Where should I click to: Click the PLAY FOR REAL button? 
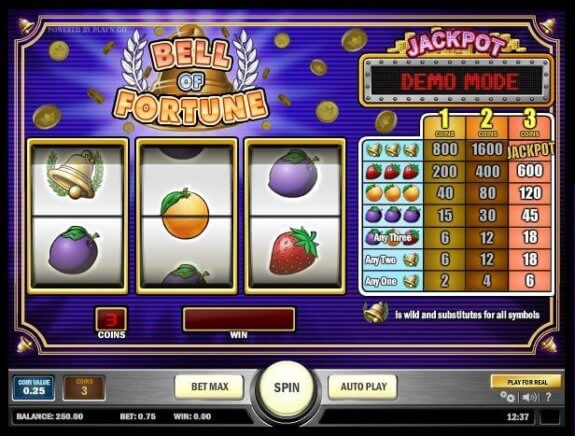526,382
